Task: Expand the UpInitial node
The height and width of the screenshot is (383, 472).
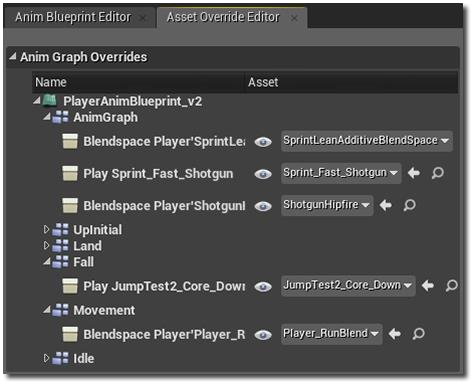Action: point(46,229)
